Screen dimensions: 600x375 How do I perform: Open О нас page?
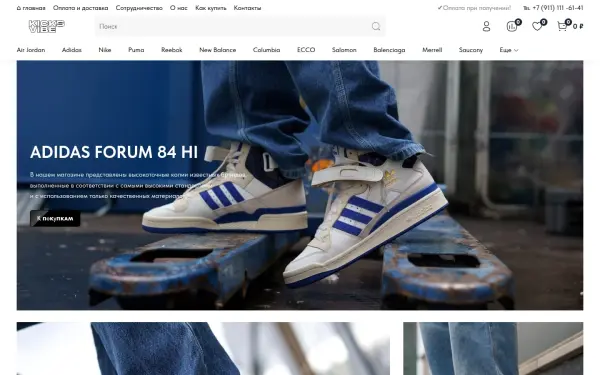179,8
